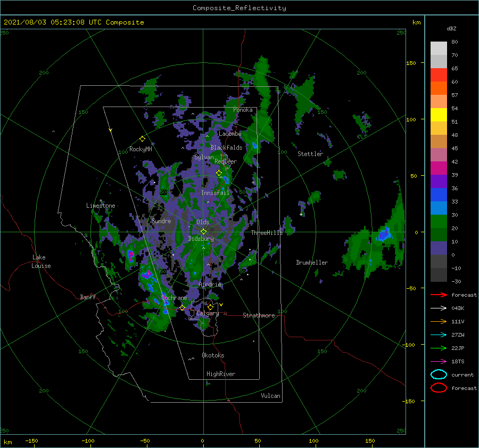Click the white 04DK arrow in the legend
The image size is (479, 448).
point(439,308)
